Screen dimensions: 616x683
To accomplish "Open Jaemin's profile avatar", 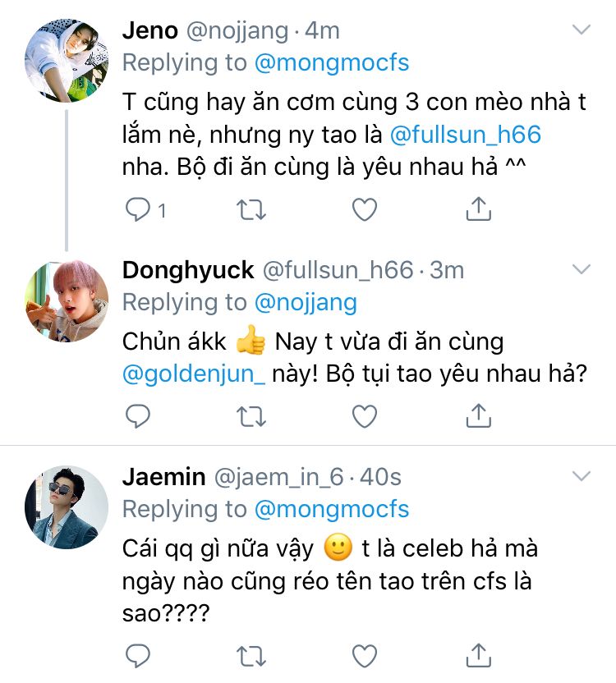I will pos(66,507).
